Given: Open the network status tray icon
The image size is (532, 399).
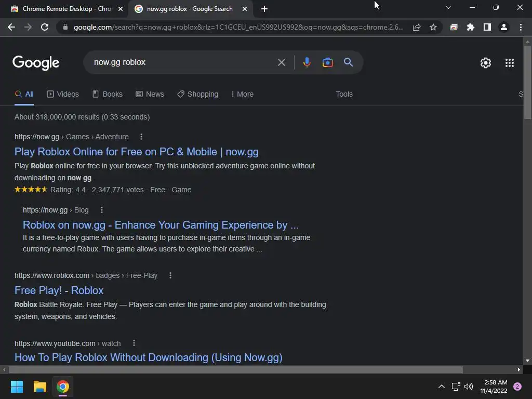Looking at the screenshot, I should (x=456, y=387).
